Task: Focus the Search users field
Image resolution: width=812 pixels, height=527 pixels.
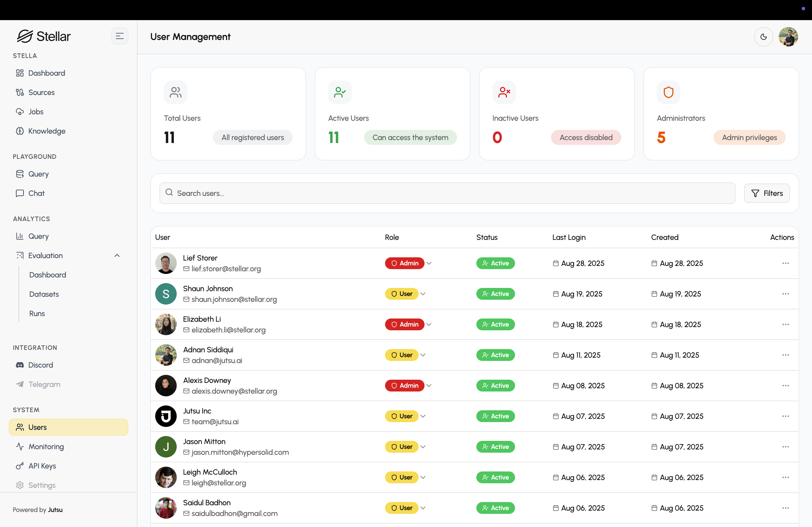Action: click(x=447, y=193)
